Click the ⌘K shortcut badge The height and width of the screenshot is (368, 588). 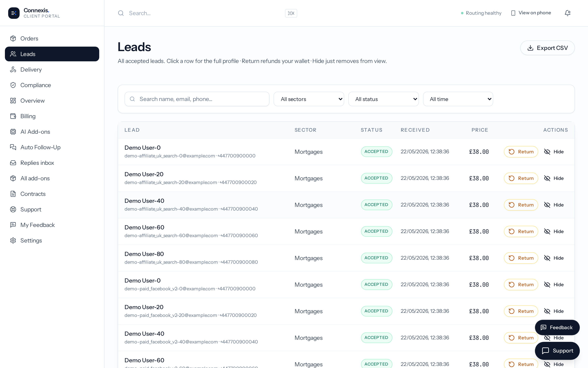coord(291,13)
